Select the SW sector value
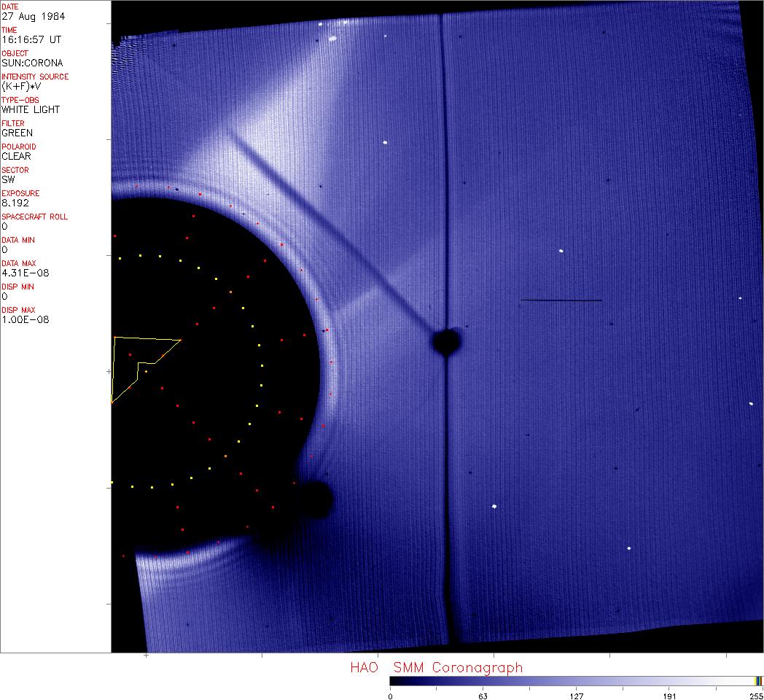Screen dimensions: 764x700 (9, 179)
